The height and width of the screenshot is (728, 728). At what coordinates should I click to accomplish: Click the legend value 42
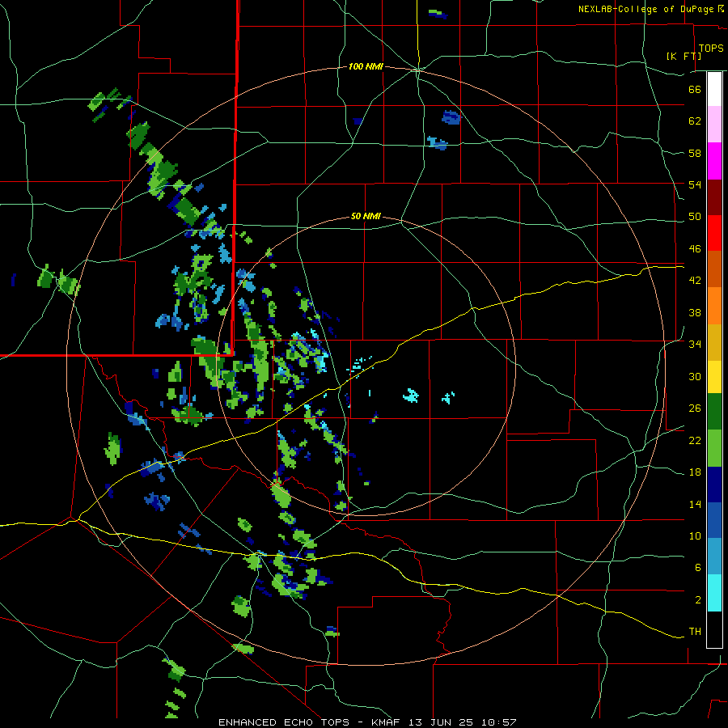(695, 281)
